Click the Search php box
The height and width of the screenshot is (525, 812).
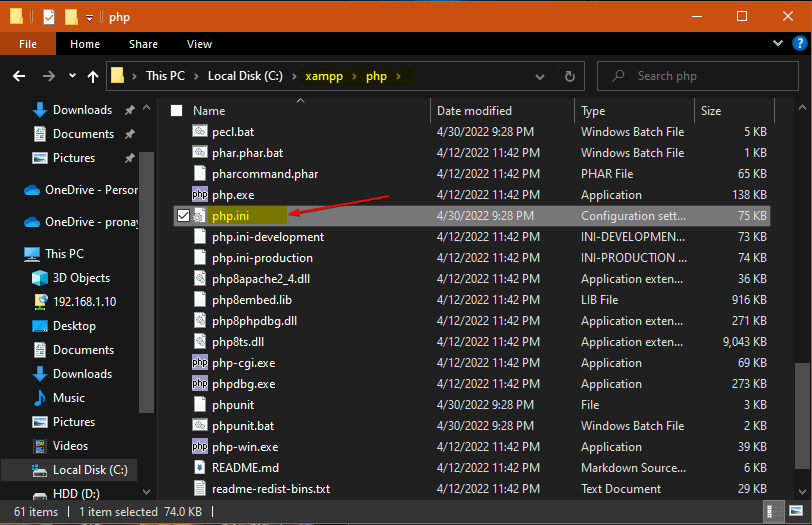[698, 76]
